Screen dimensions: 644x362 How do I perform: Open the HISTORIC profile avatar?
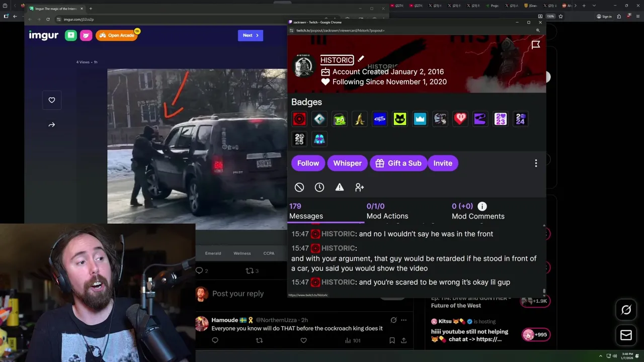[x=304, y=65]
